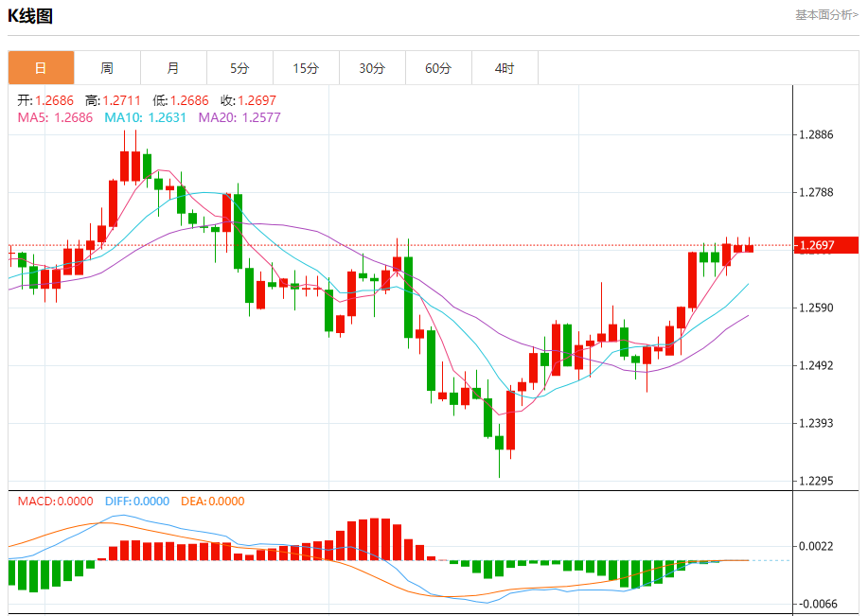
Task: Open the 15分 timeframe tab
Action: tap(306, 68)
